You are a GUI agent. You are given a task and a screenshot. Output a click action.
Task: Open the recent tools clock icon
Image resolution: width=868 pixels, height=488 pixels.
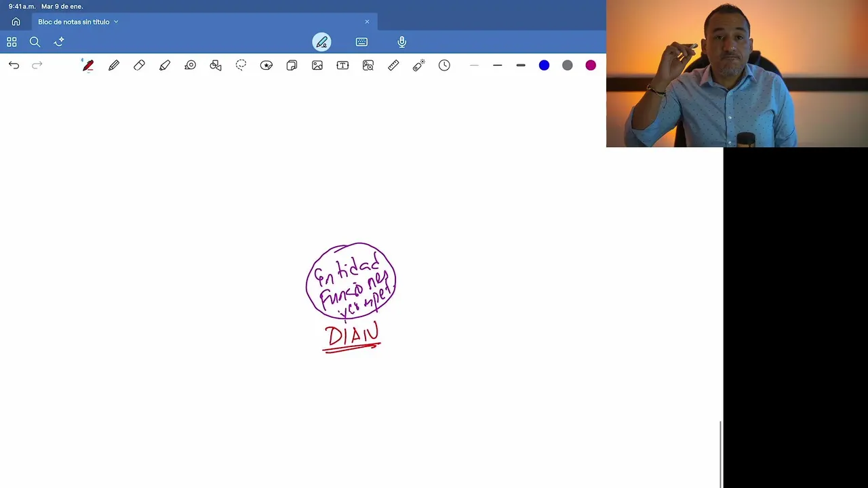(444, 65)
